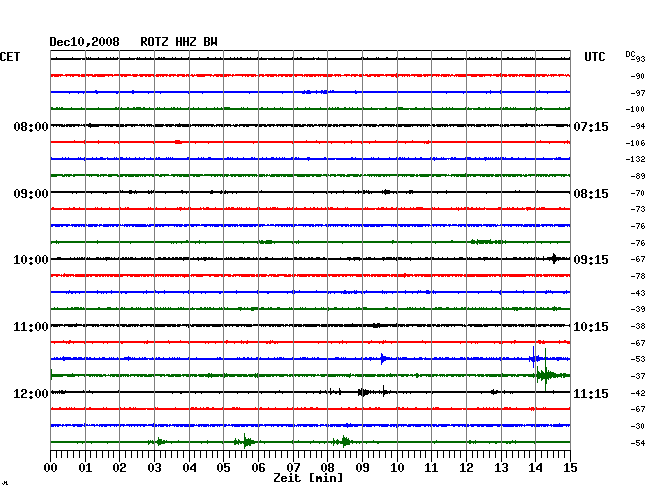Click the UTC timezone label

click(x=594, y=57)
